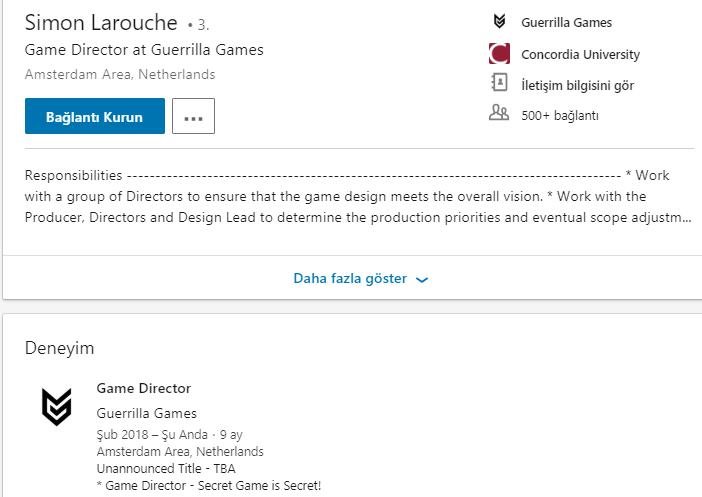Click Secret Game is Secret! description line
Screen dimensions: 702x497
(209, 485)
